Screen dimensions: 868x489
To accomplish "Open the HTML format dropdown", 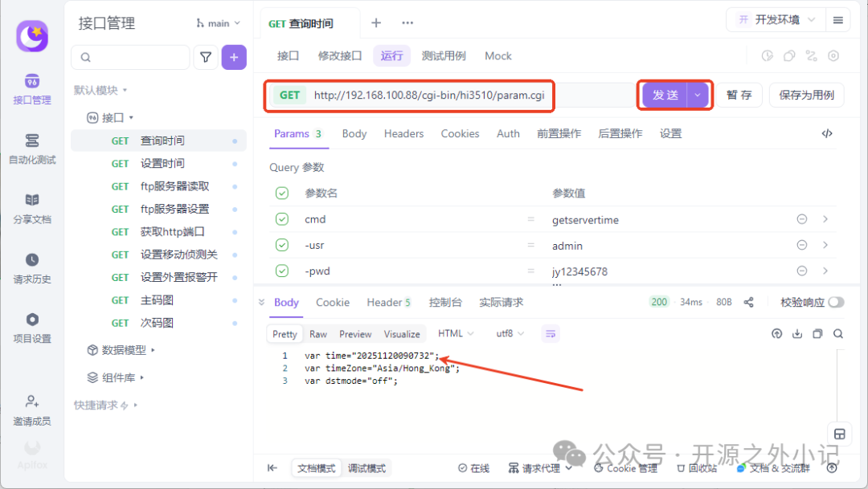I will [x=456, y=333].
